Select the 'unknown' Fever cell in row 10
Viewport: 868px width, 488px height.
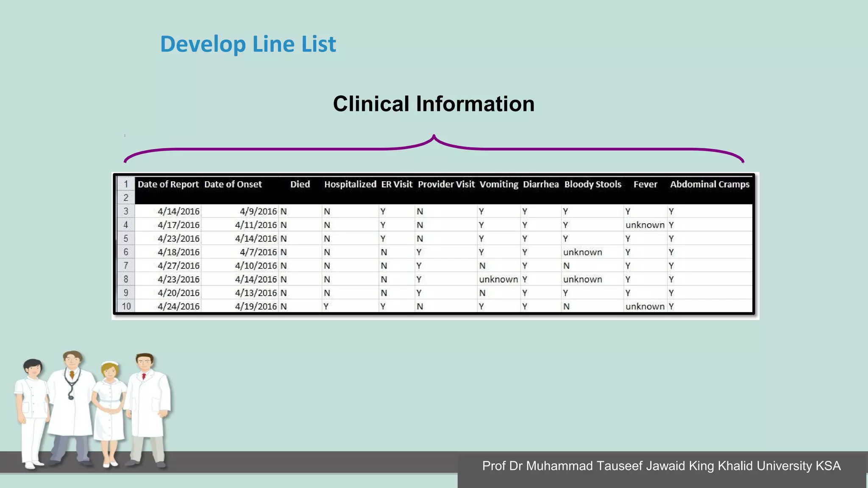coord(645,306)
